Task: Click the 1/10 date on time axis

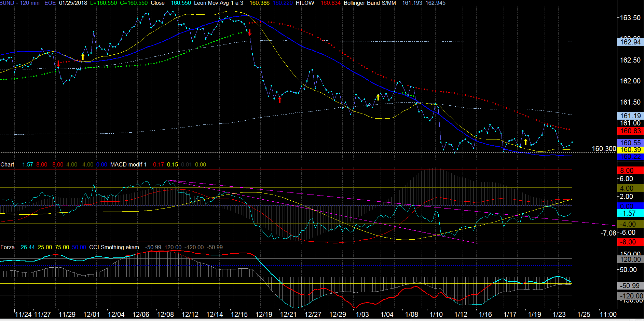Action: [x=436, y=315]
